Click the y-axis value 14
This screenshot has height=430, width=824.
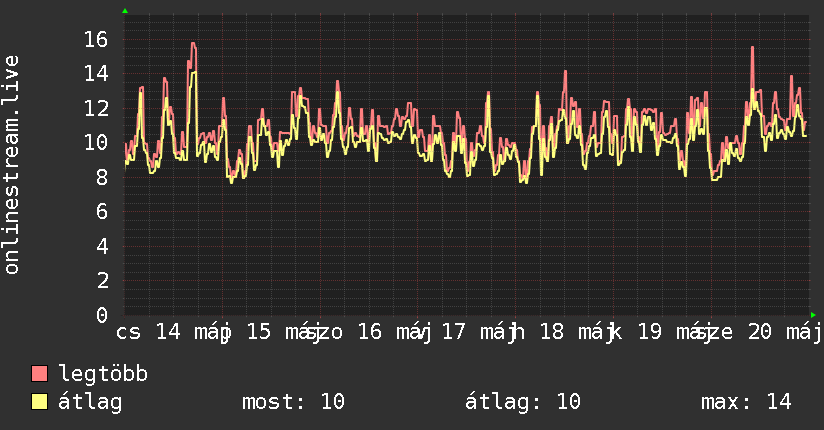[96, 74]
